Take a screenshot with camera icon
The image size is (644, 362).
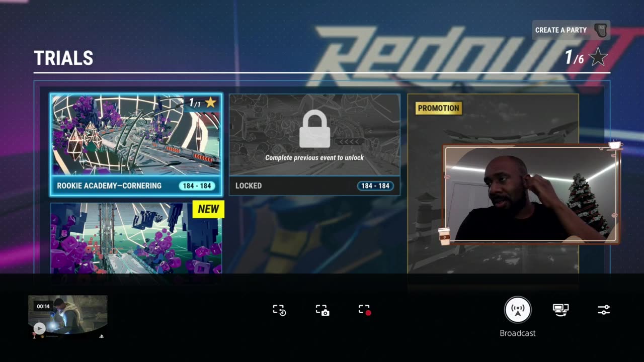coord(322,310)
